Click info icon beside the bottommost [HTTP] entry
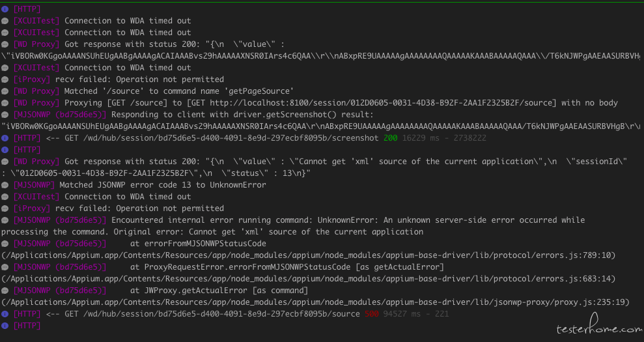This screenshot has width=644, height=342. pos(5,326)
